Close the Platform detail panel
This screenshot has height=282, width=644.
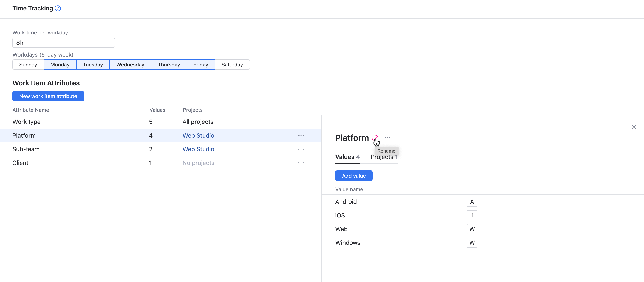[634, 127]
